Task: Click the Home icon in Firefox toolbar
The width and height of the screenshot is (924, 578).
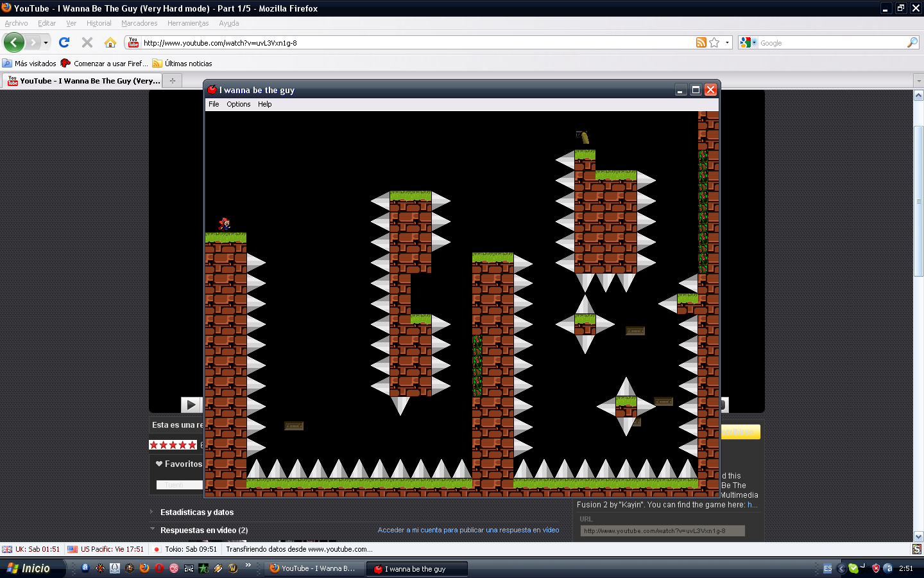Action: (110, 43)
